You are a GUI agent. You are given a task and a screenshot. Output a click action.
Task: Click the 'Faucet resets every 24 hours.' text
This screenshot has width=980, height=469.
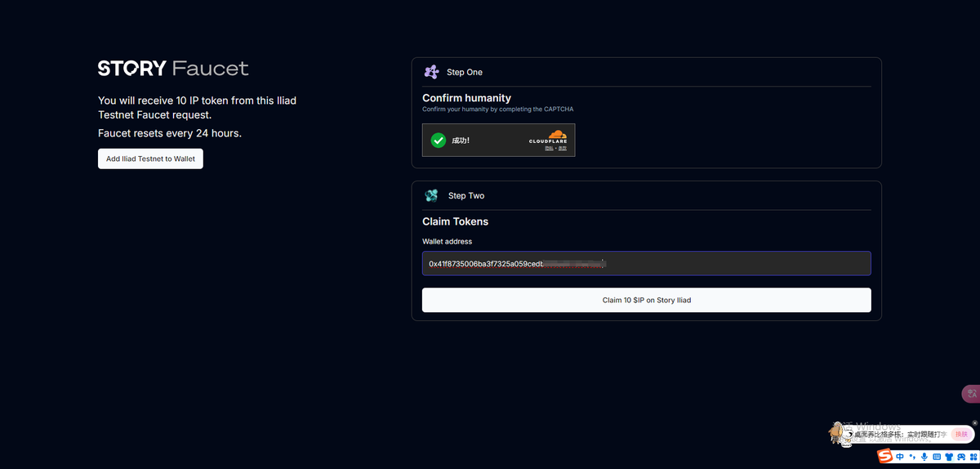pyautogui.click(x=170, y=133)
